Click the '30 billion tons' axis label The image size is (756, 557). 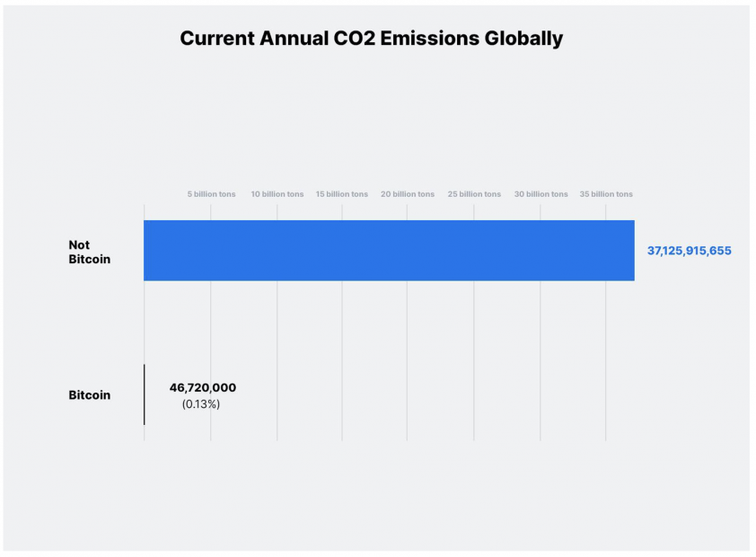point(541,194)
